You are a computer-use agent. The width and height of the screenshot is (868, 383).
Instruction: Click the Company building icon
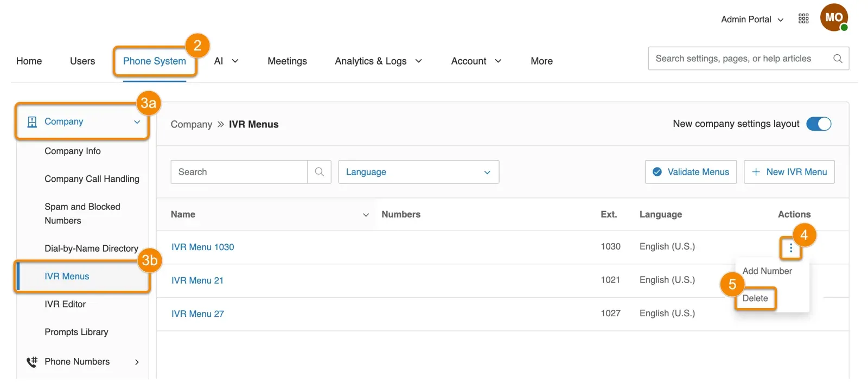(x=32, y=122)
